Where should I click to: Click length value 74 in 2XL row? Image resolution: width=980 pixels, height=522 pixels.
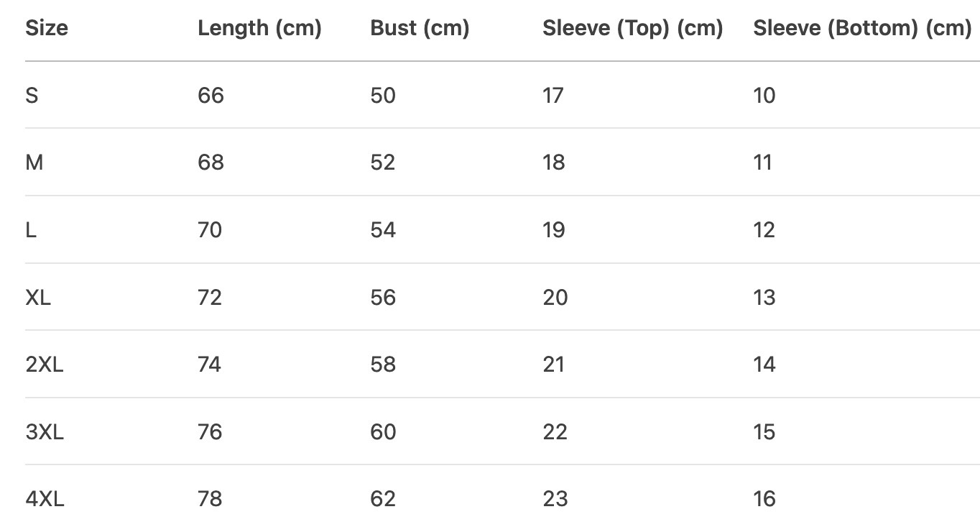(x=211, y=365)
